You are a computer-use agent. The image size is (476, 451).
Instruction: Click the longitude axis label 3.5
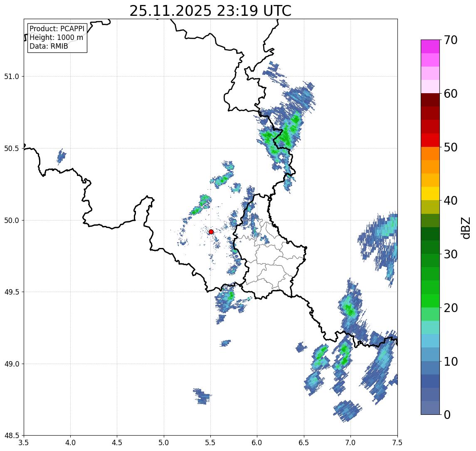[x=24, y=443]
